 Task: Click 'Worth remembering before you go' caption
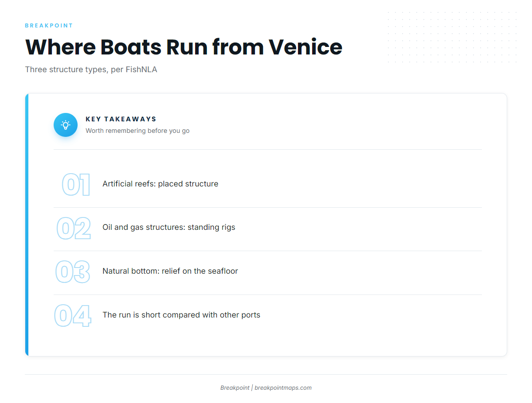tap(137, 131)
